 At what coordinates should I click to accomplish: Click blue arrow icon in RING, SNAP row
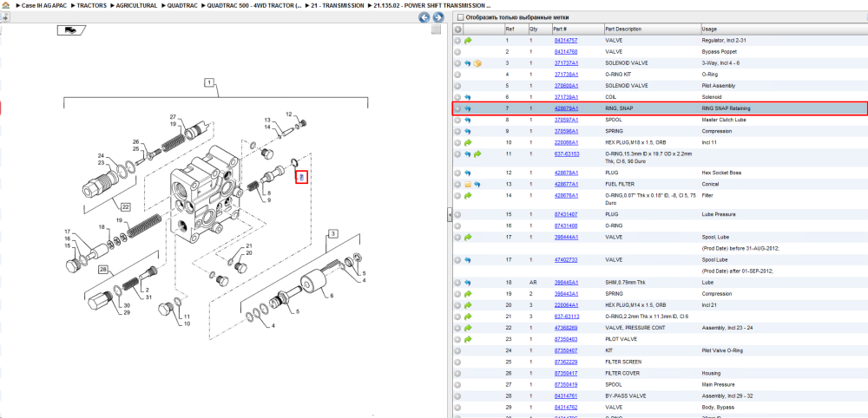pyautogui.click(x=468, y=108)
